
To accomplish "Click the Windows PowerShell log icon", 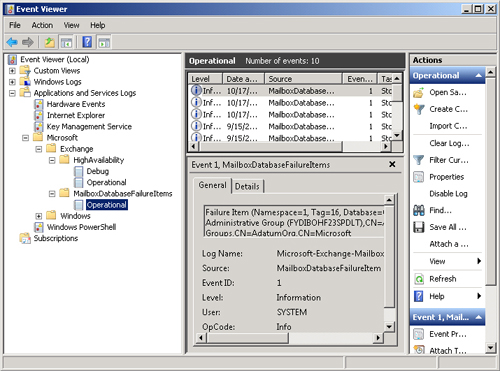I will (39, 227).
